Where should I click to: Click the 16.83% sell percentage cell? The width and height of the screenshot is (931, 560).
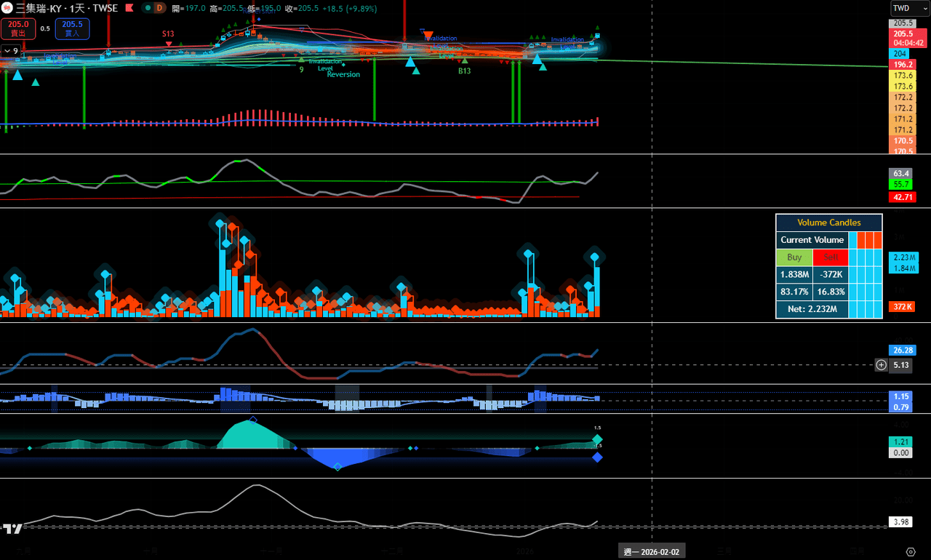coord(831,292)
